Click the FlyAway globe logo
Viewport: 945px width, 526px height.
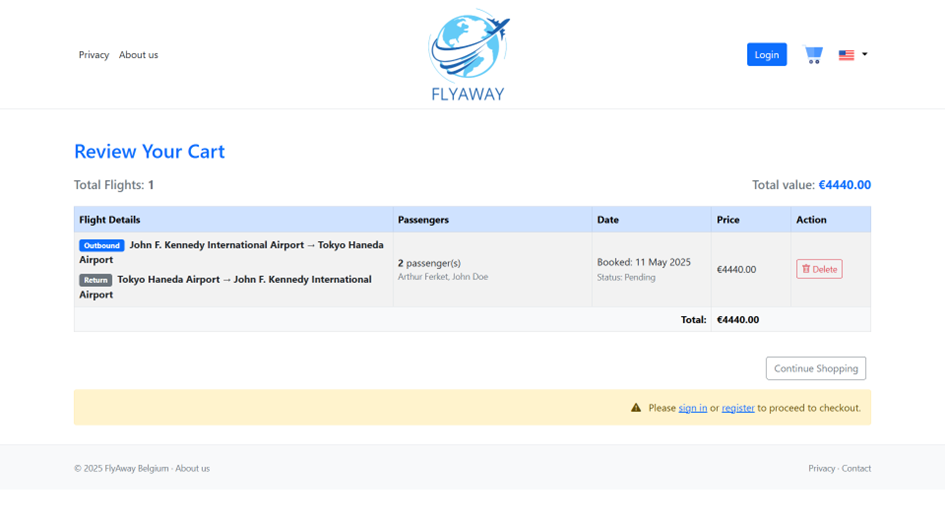tap(468, 46)
